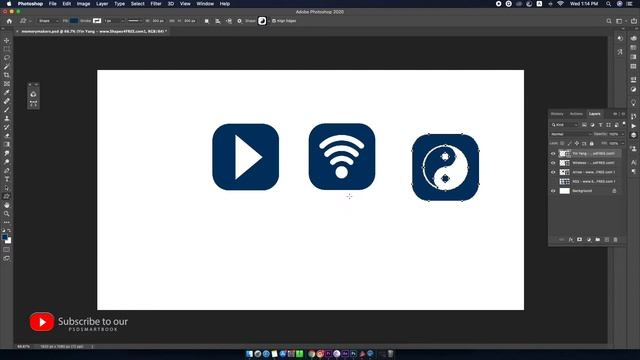Screen dimensions: 640x360
Task: Select the memorymakers.psd document tab
Action: [x=93, y=31]
